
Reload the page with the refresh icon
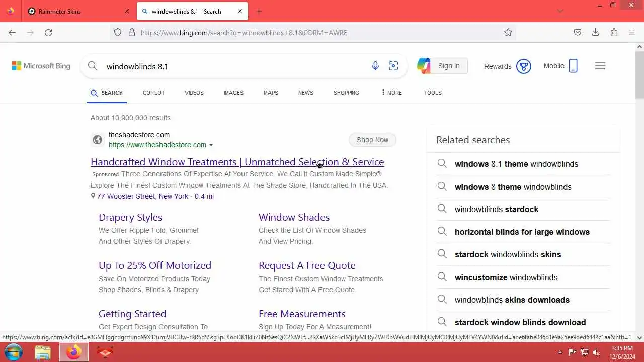pos(48,32)
